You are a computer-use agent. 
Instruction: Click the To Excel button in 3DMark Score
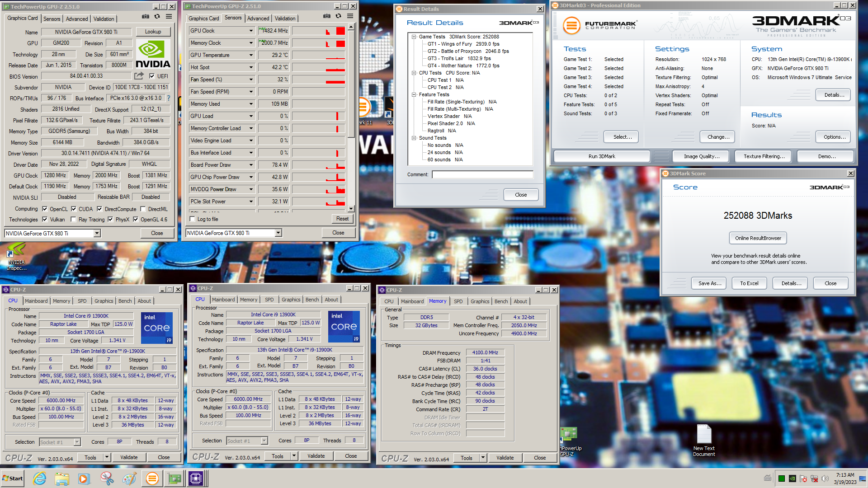click(x=749, y=283)
